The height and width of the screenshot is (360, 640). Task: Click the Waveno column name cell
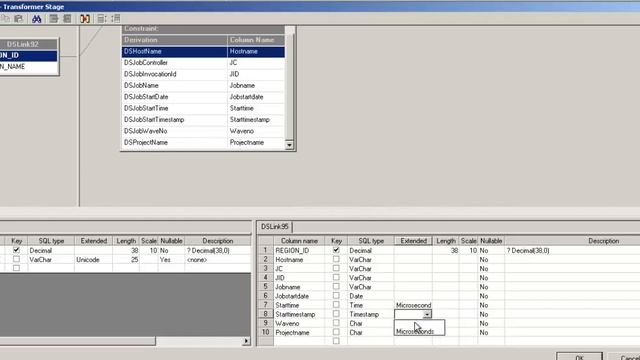click(300, 323)
